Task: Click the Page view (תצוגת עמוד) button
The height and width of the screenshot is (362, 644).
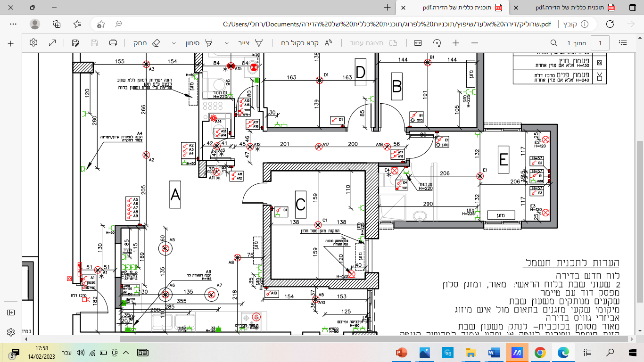Action: click(374, 43)
